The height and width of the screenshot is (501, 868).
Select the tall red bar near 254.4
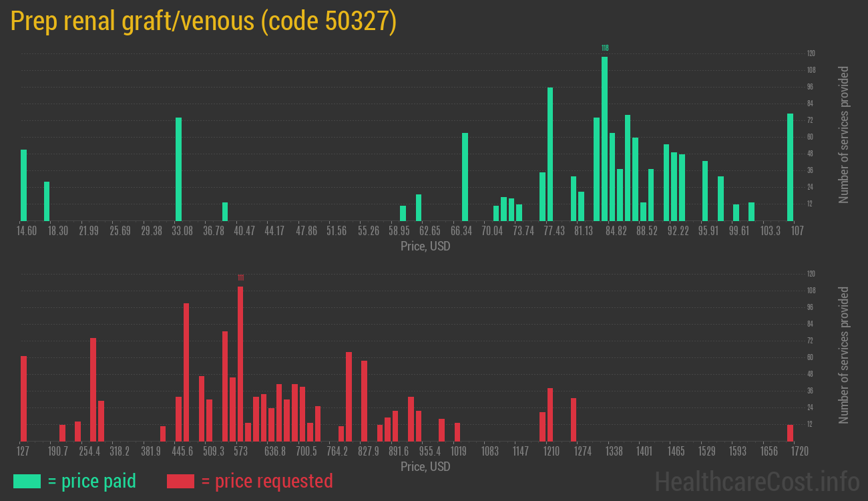click(x=93, y=389)
